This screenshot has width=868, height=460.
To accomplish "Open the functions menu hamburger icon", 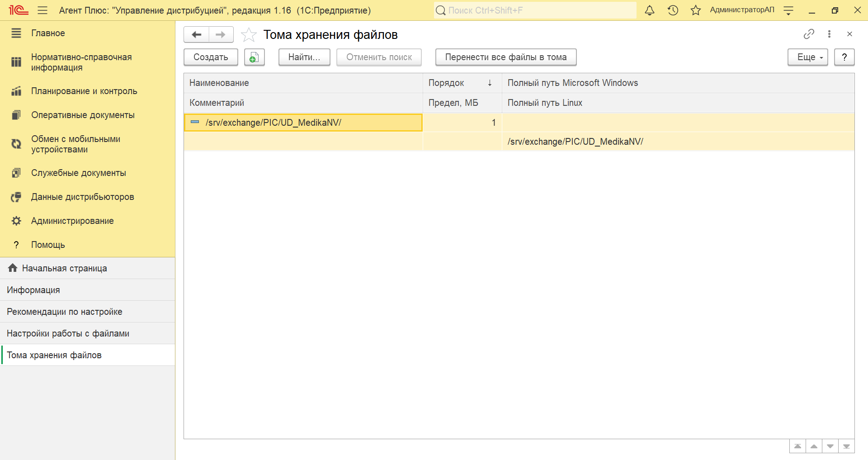I will coord(42,10).
